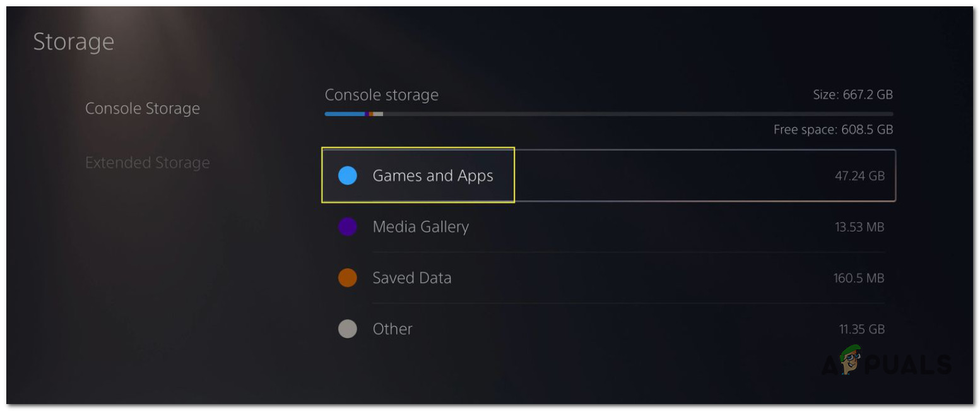Screen dimensions: 980x411
Task: Click the orange Saved Data dot icon
Action: pos(346,278)
